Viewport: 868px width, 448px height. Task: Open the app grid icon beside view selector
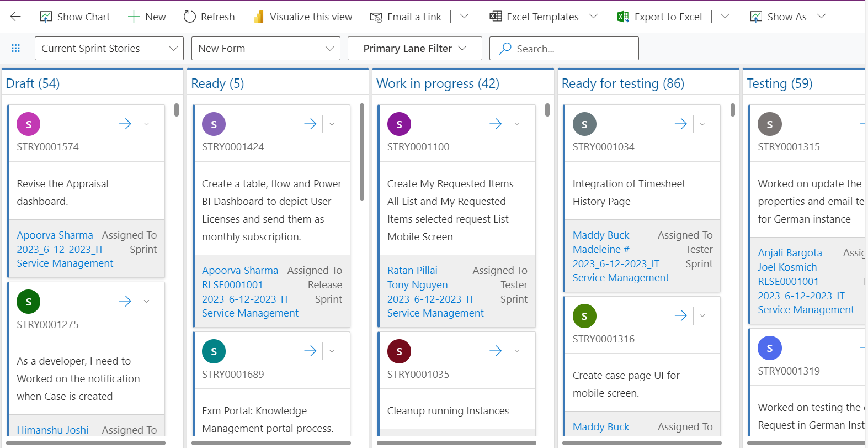click(x=16, y=49)
